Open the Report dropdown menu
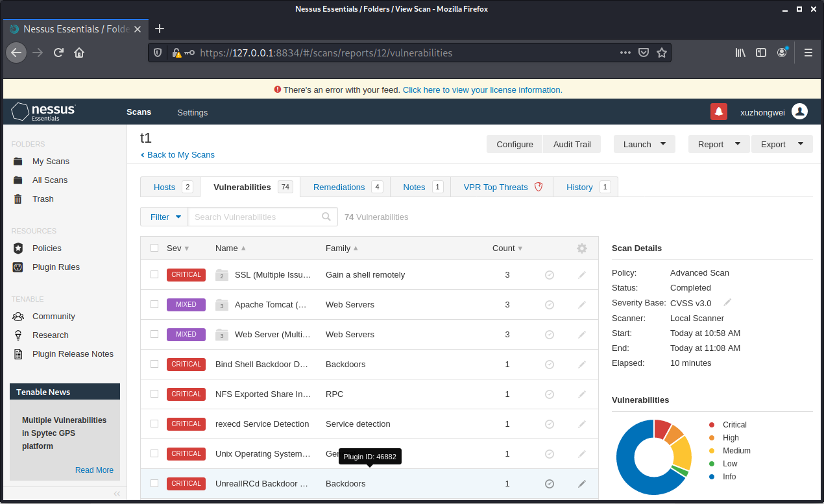This screenshot has height=504, width=824. click(719, 144)
